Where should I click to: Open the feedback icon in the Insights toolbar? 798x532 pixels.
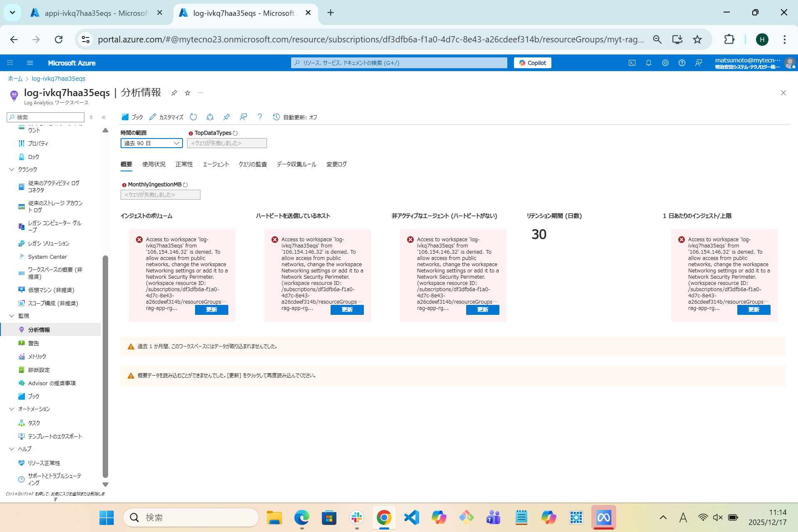click(243, 117)
